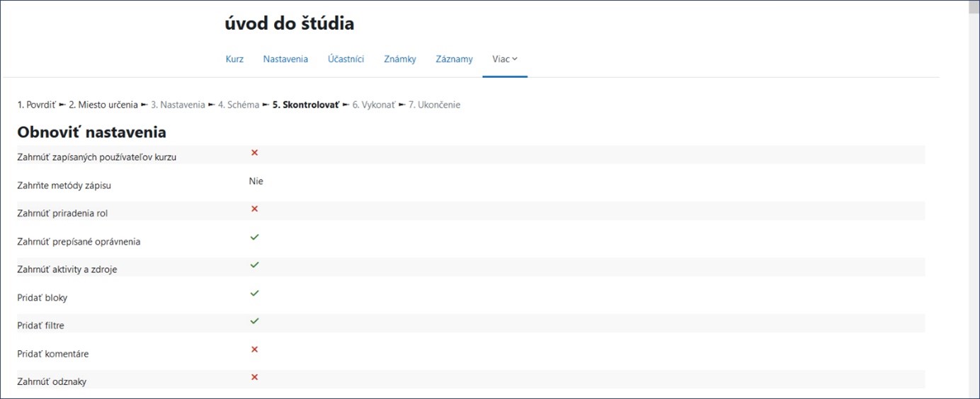980x399 pixels.
Task: Select the Záznamy tab
Action: click(454, 59)
